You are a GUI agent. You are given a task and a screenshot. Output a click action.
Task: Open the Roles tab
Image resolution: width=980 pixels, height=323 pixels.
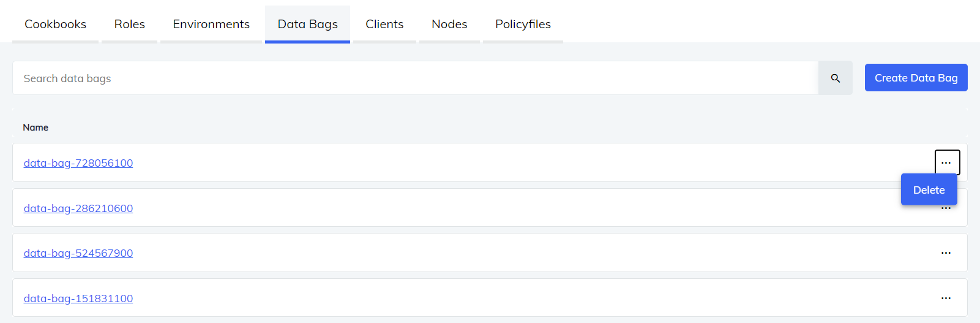[129, 24]
